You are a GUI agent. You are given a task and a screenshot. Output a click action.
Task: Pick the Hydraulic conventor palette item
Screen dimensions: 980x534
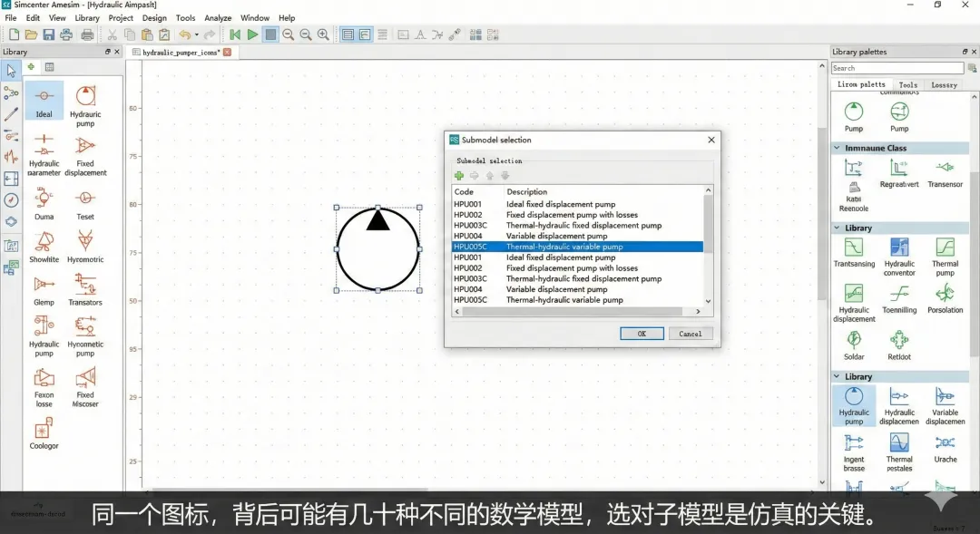[899, 257]
